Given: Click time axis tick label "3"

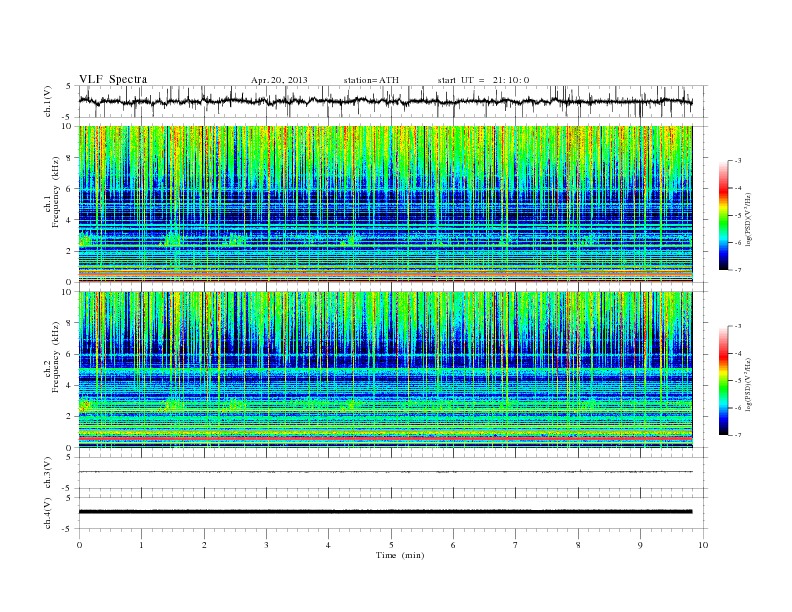Looking at the screenshot, I should coord(266,545).
